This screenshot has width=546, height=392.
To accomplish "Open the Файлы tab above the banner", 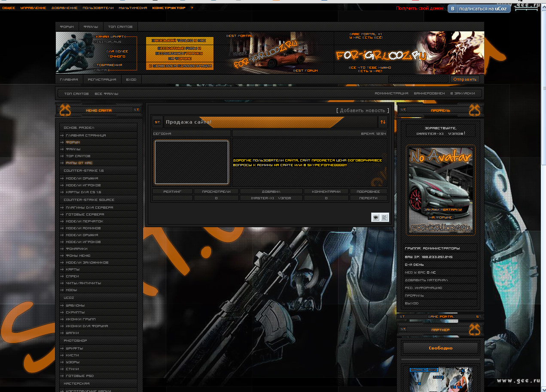I will coord(91,27).
